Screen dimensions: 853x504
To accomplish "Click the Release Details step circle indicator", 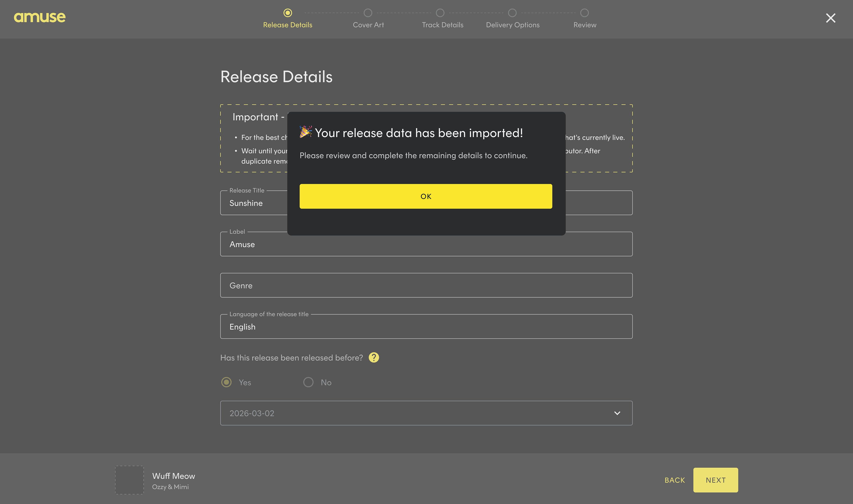I will (288, 13).
